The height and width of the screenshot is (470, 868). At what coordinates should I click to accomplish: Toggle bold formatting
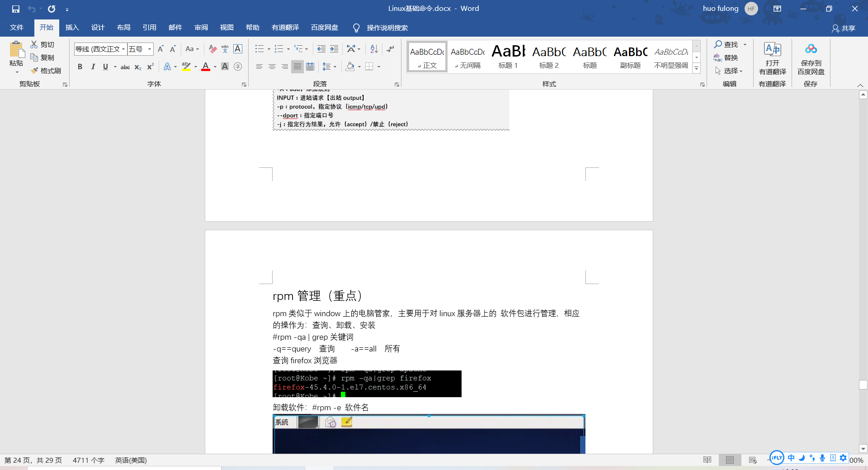[x=80, y=66]
